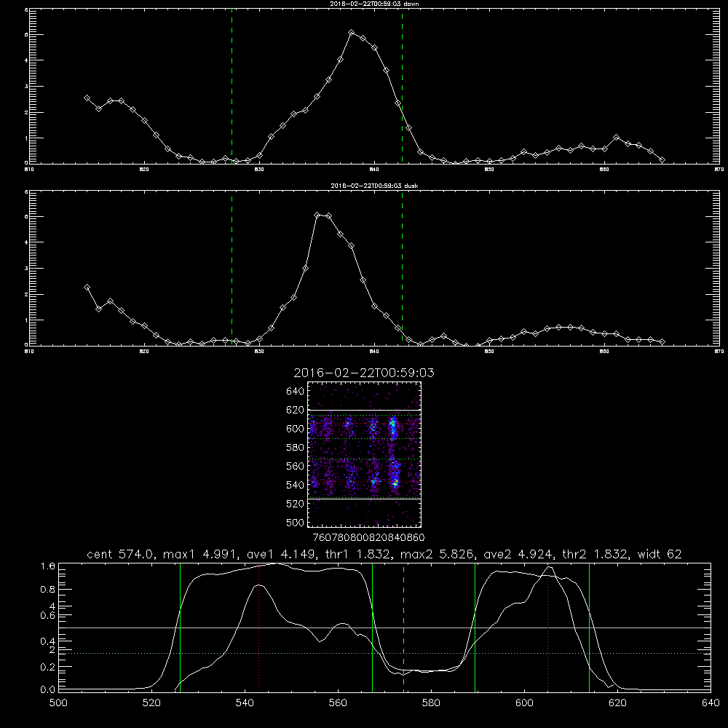This screenshot has width=728, height=728.
Task: Click the '520' label on bottom plot x-axis
Action: [x=151, y=703]
